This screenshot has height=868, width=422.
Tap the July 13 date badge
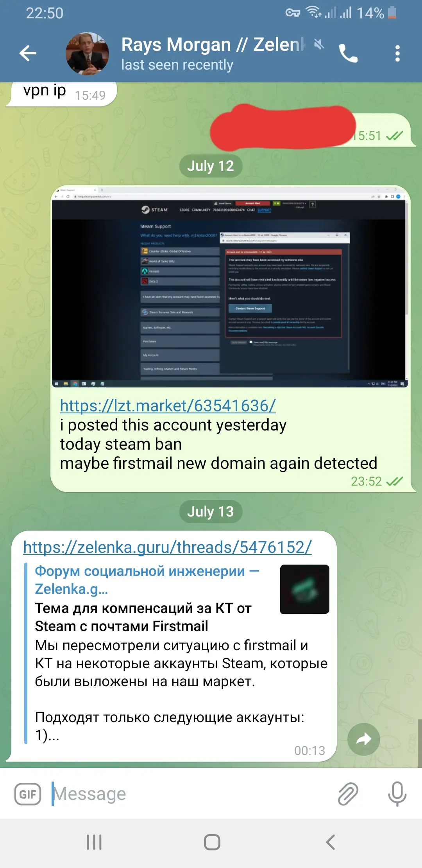coord(211,512)
